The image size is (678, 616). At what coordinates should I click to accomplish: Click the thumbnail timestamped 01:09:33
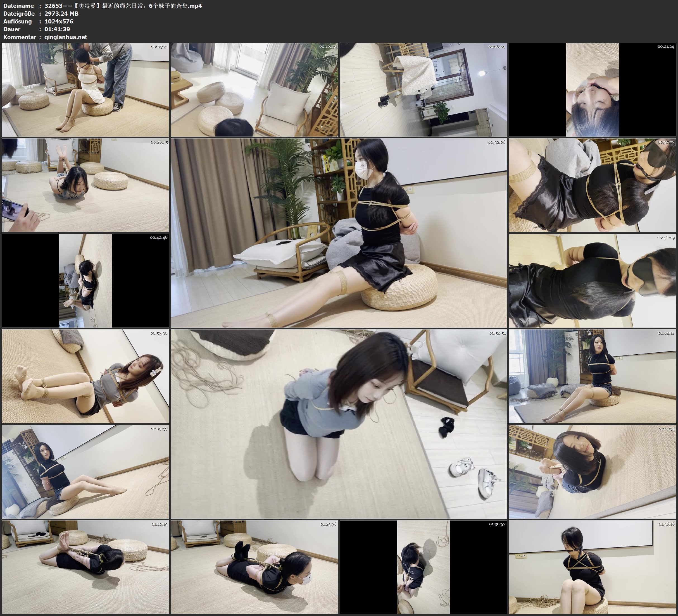click(85, 471)
